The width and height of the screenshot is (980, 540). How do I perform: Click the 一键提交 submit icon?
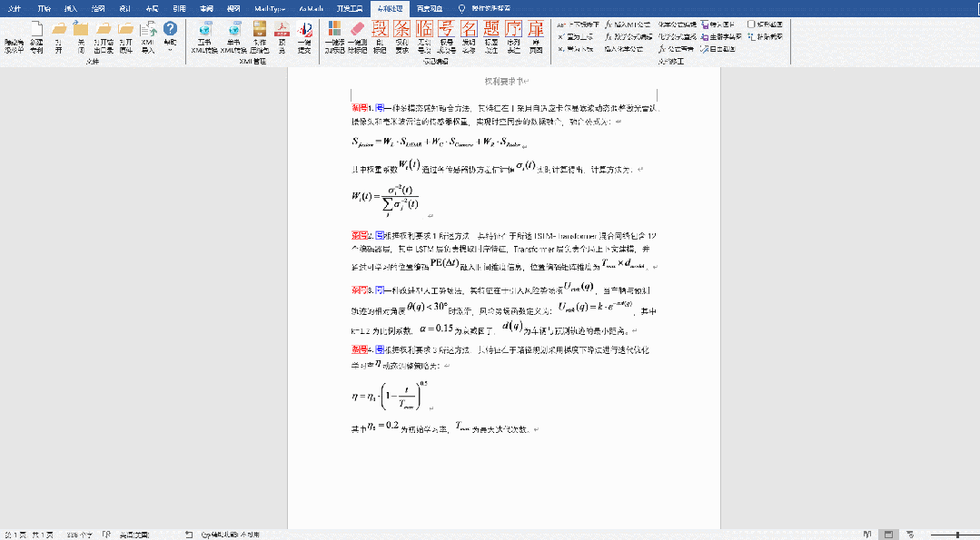point(305,30)
